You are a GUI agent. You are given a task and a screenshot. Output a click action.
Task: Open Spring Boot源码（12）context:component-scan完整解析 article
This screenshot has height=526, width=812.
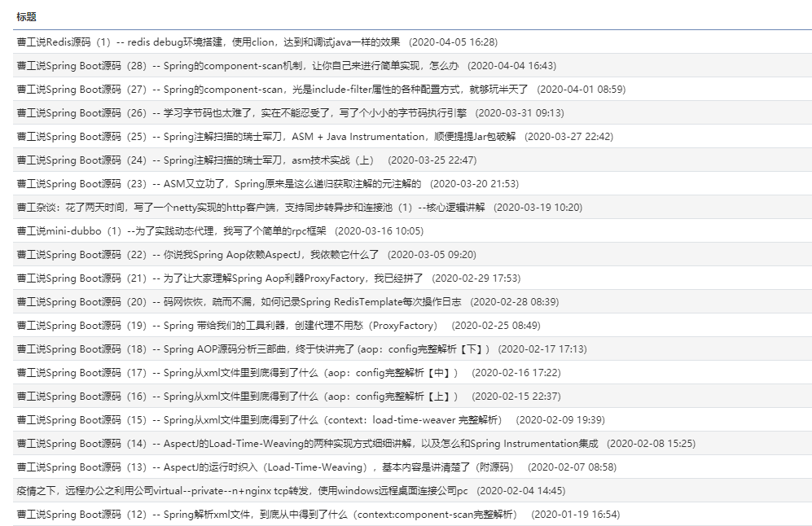pos(266,515)
